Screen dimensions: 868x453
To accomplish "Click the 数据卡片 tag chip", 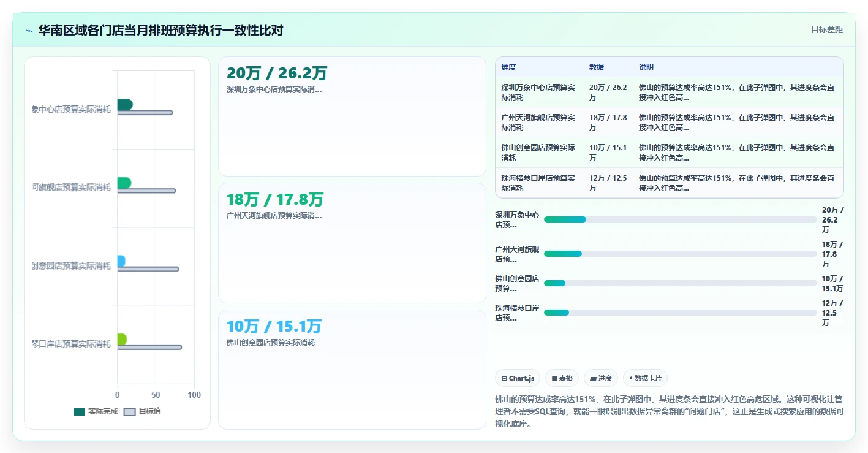I will [x=645, y=378].
